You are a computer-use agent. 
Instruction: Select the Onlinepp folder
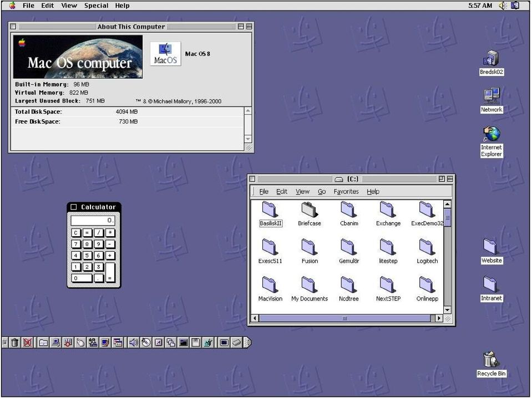[x=427, y=289]
